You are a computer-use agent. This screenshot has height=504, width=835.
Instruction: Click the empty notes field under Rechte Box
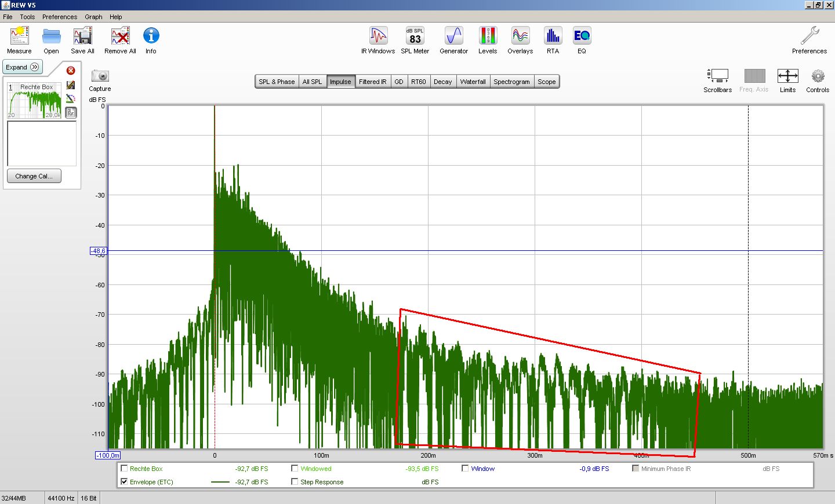[x=41, y=143]
